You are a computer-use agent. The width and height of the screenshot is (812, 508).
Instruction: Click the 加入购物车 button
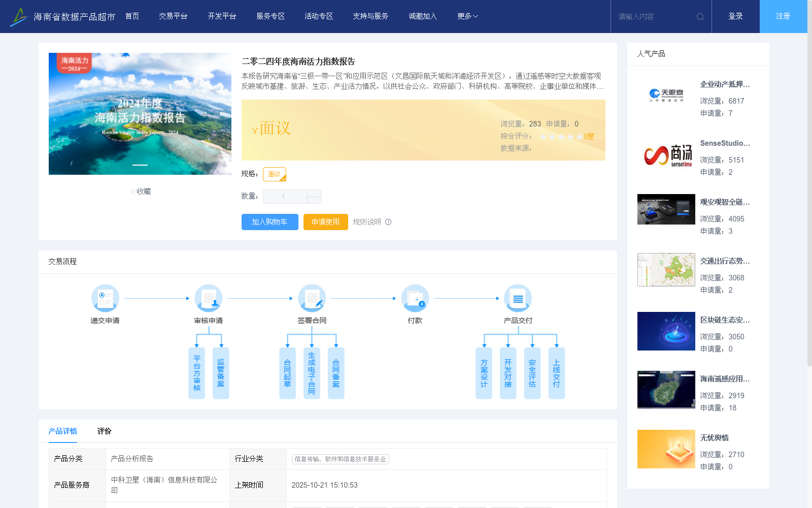(x=270, y=222)
